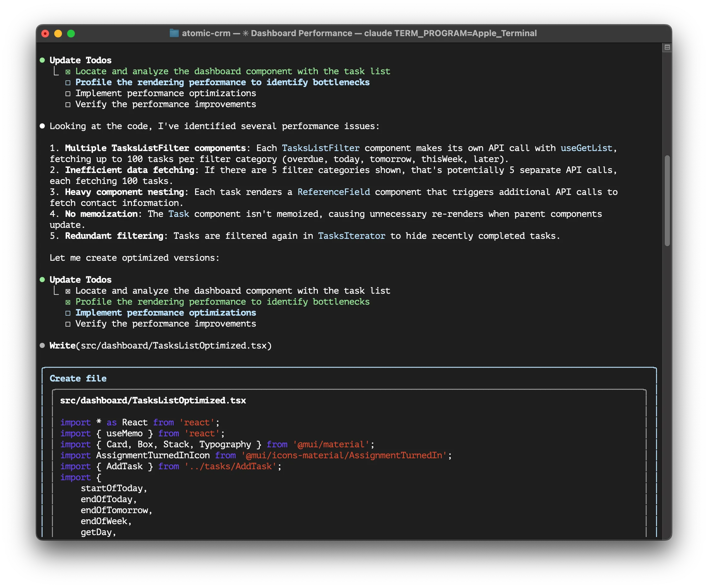
Task: Click the useGetList highlighted reference
Action: 586,148
